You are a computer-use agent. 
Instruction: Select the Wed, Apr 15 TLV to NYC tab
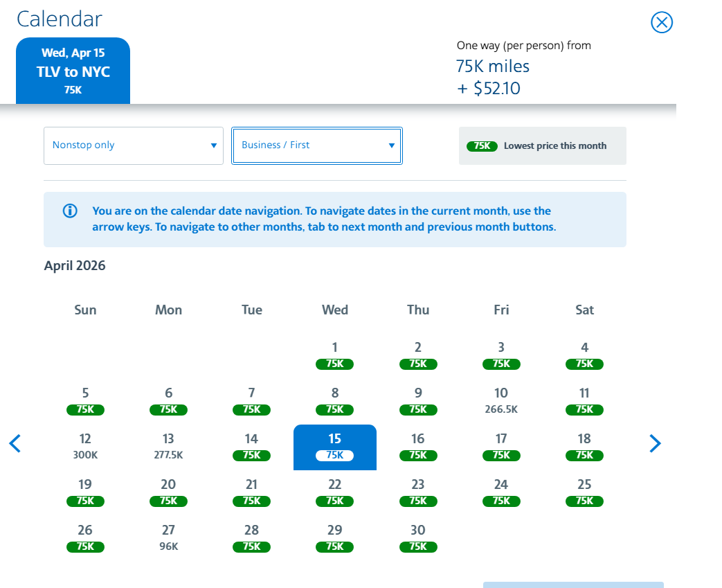coord(73,71)
